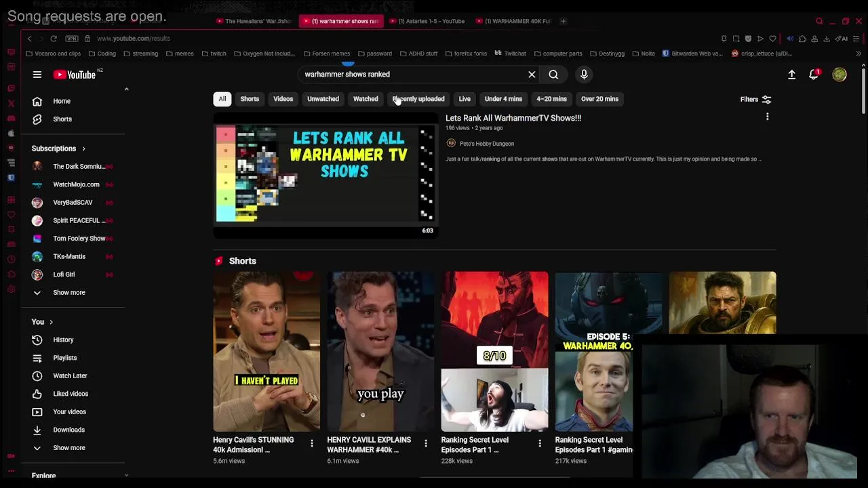Open the Coding bookmarks folder
Image resolution: width=868 pixels, height=488 pixels.
(x=102, y=54)
